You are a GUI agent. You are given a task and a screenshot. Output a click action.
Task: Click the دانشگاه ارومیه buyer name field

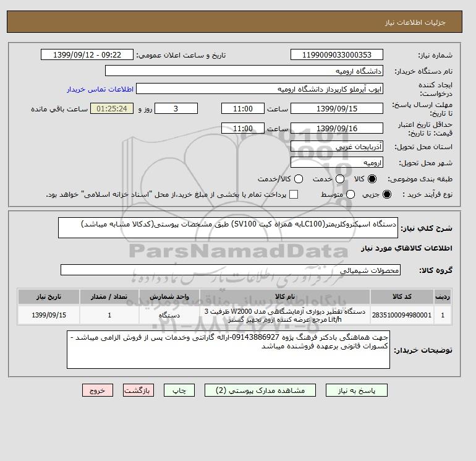point(244,71)
